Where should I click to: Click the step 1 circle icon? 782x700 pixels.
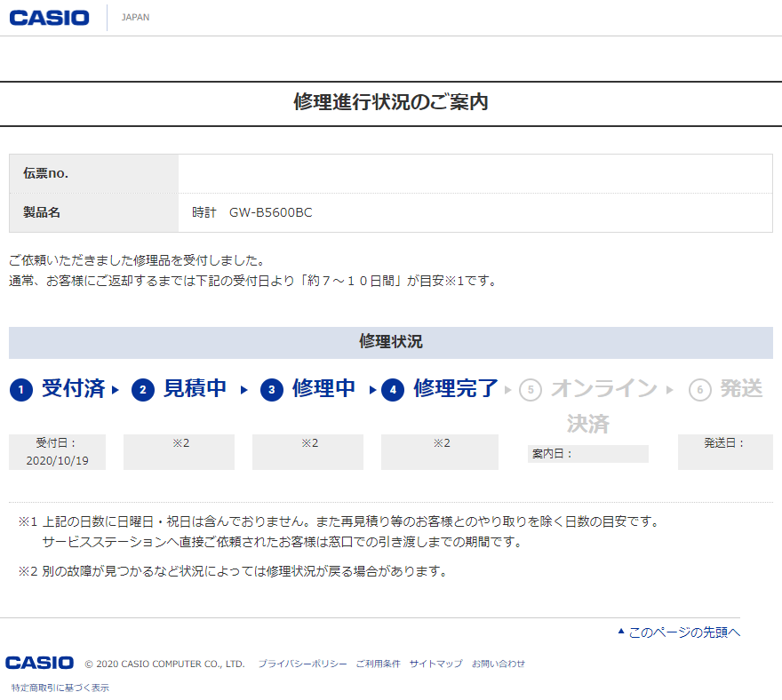coord(21,390)
